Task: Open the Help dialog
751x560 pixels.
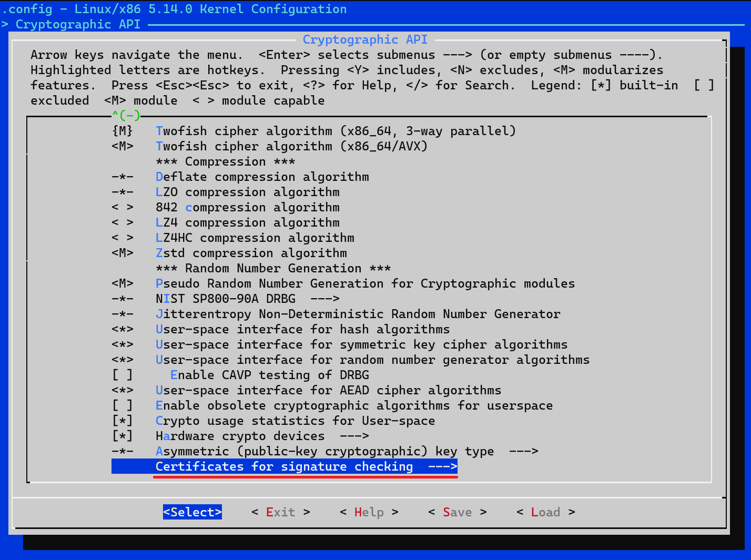Action: [x=368, y=512]
